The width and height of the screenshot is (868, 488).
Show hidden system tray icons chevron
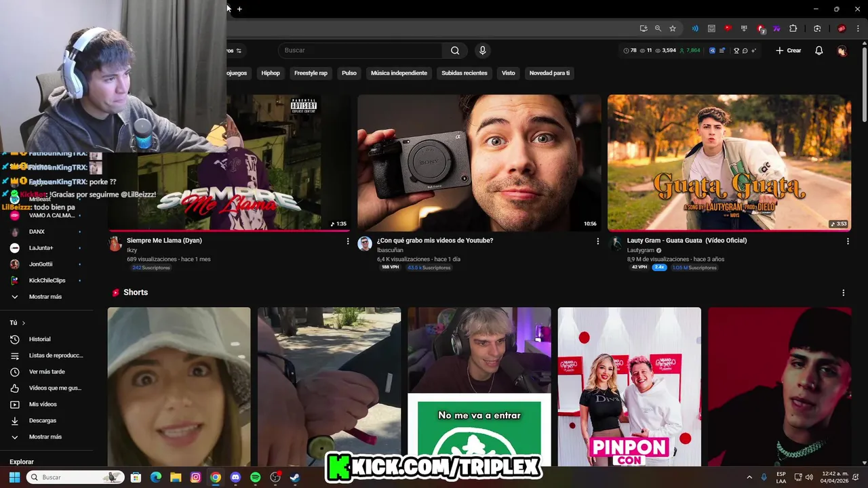pyautogui.click(x=749, y=477)
